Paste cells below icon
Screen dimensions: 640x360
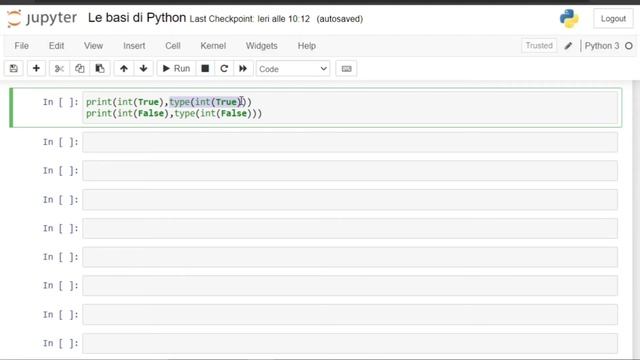click(x=100, y=69)
